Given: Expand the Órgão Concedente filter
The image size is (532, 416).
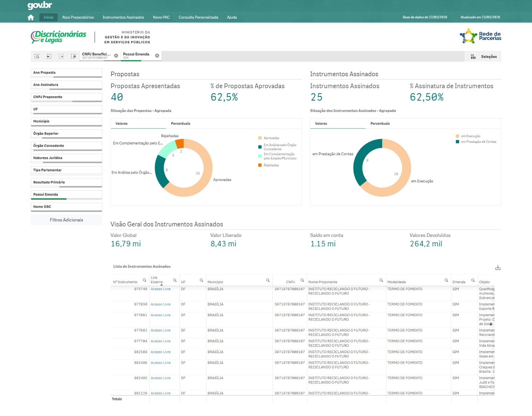Looking at the screenshot, I should [66, 146].
